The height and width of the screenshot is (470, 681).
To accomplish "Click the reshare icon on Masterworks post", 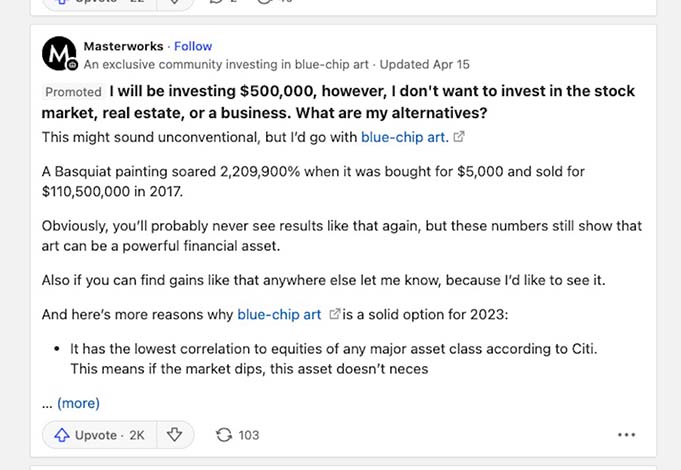I will pos(224,435).
